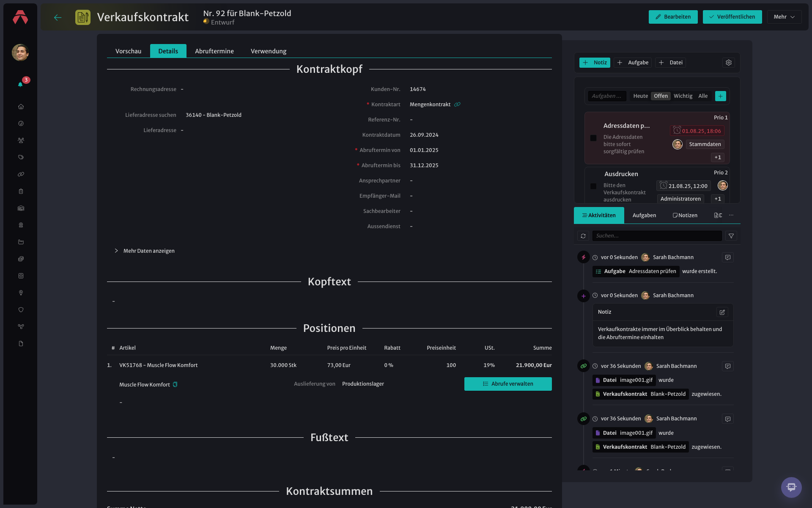Open the dashboard gauge icon in sidebar
This screenshot has height=508, width=812.
(21, 124)
